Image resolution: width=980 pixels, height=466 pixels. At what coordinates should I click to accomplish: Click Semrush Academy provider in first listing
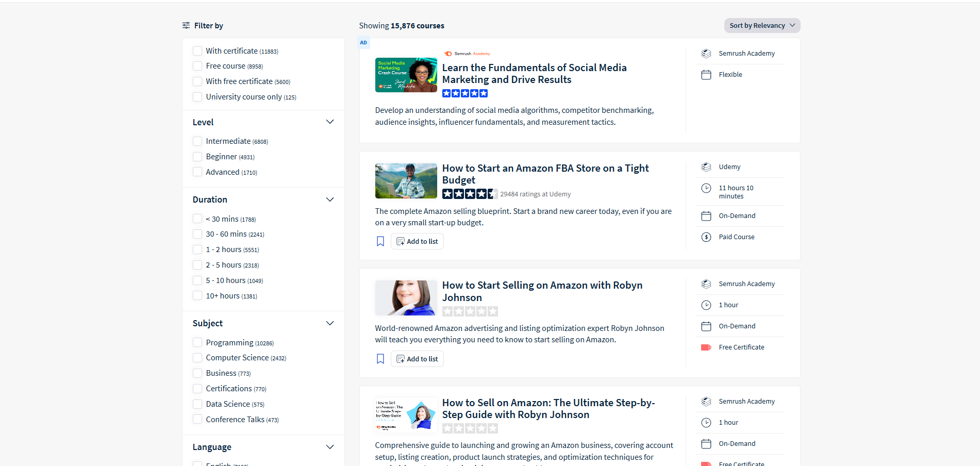pos(746,54)
